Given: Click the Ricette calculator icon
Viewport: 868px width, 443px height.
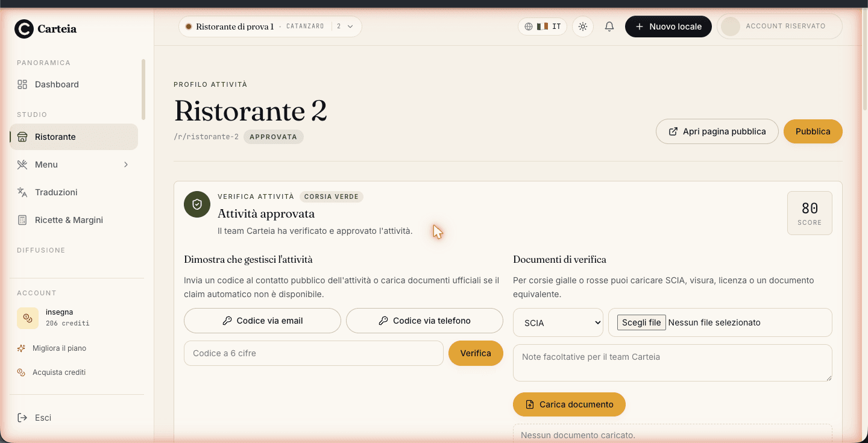Looking at the screenshot, I should pos(22,220).
